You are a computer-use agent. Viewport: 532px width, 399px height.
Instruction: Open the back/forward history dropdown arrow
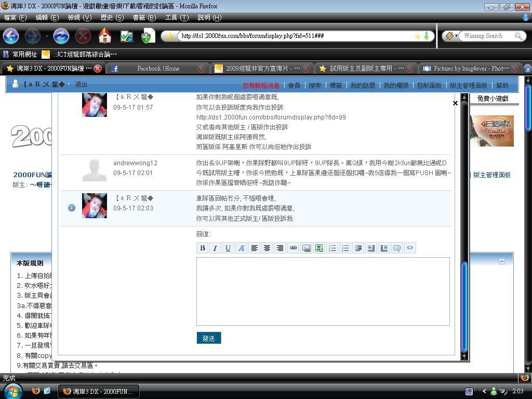pos(47,36)
